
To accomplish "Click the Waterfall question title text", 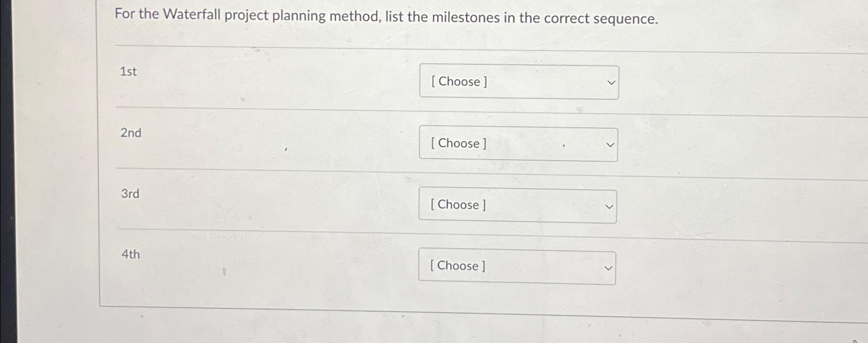I will pos(387,18).
